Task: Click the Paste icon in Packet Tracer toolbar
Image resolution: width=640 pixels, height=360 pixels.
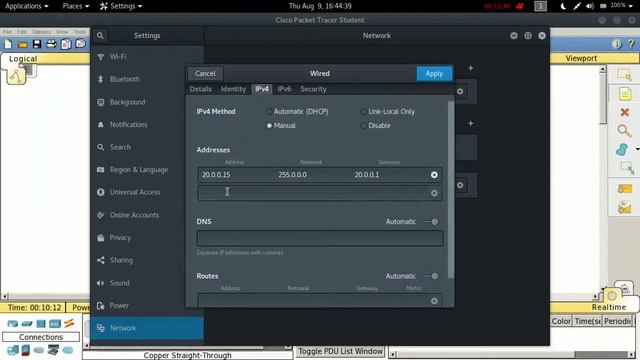Action: tap(80, 44)
